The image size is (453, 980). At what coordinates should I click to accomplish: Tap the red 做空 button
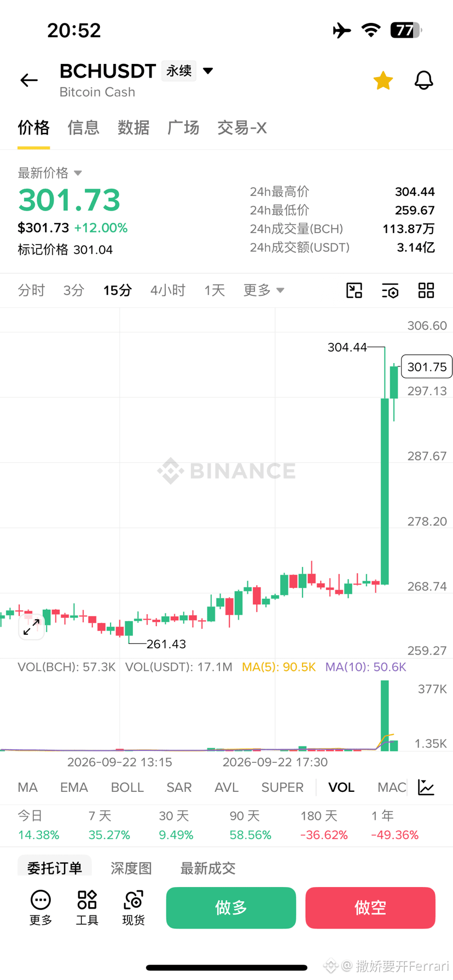point(370,908)
